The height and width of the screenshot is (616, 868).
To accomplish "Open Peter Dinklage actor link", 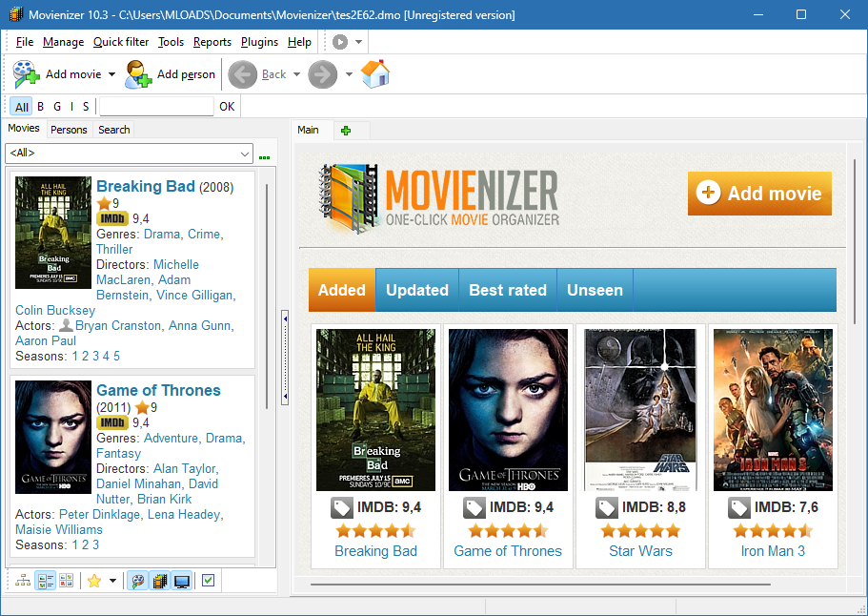I will (100, 515).
